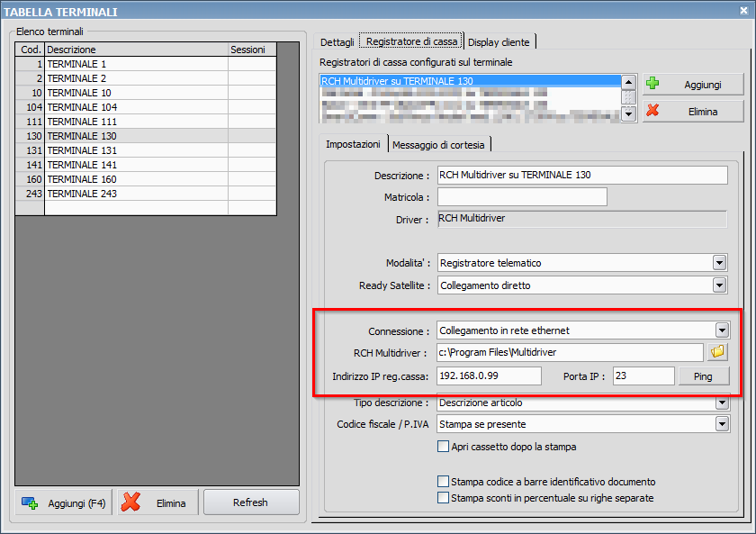Click the empty Matricola field
Viewport: 756px width, 534px height.
click(x=522, y=197)
